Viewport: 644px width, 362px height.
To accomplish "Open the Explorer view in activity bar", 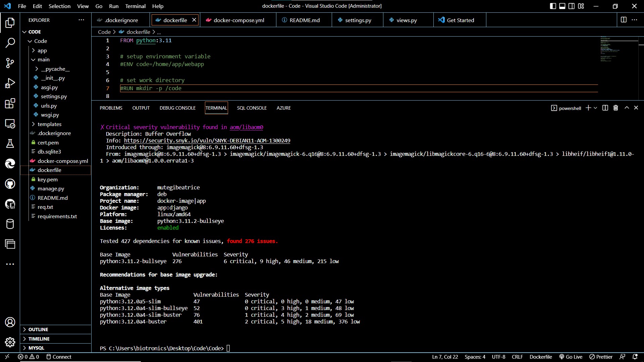I will tap(10, 23).
